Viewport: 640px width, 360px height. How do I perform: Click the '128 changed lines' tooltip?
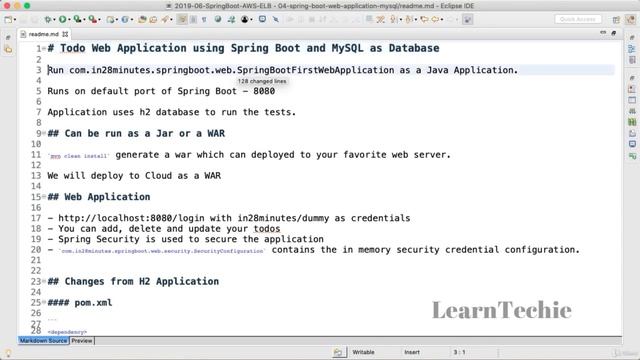pos(262,81)
